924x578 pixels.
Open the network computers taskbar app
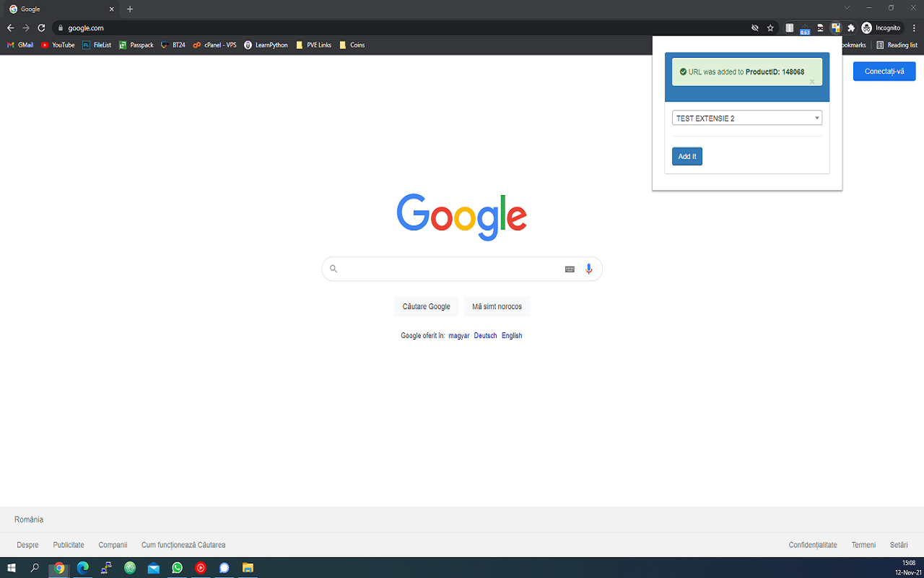coord(106,568)
